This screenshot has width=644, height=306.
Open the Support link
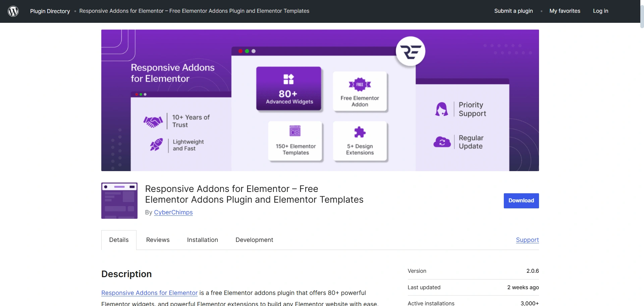tap(527, 240)
